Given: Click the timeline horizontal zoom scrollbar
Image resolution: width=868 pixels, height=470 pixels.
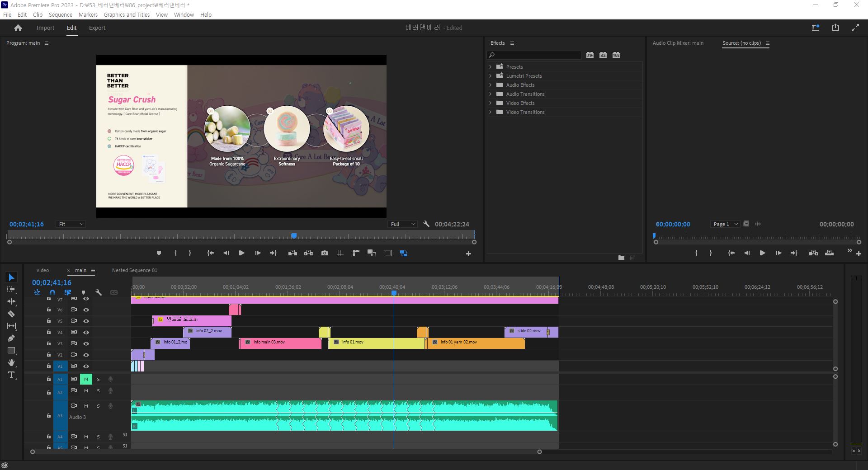Looking at the screenshot, I should click(x=286, y=451).
